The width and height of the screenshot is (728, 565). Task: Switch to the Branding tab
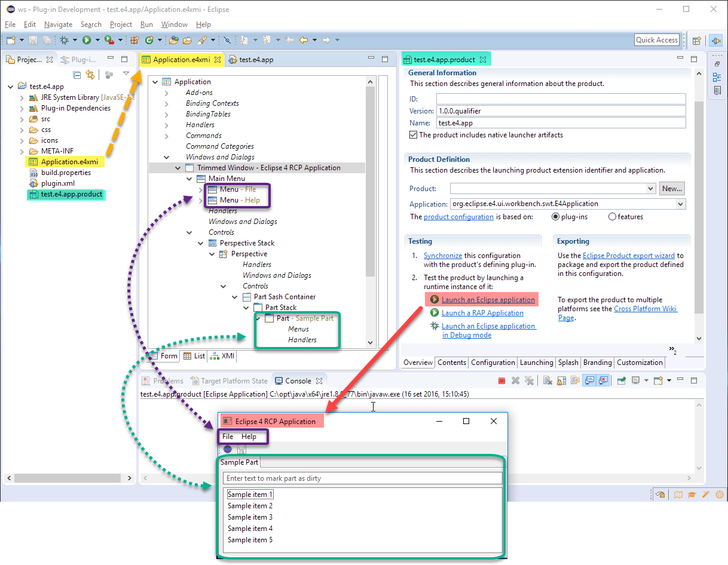point(598,363)
